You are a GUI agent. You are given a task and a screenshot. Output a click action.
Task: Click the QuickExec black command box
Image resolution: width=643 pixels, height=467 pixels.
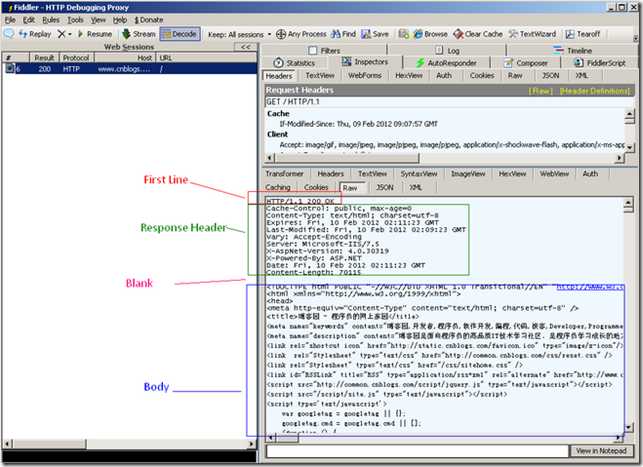tap(130, 456)
